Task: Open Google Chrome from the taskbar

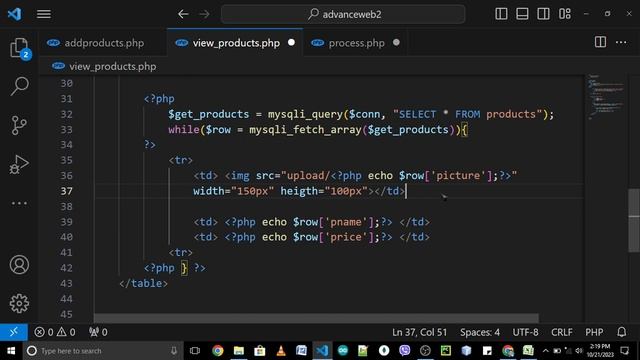Action: coord(218,351)
